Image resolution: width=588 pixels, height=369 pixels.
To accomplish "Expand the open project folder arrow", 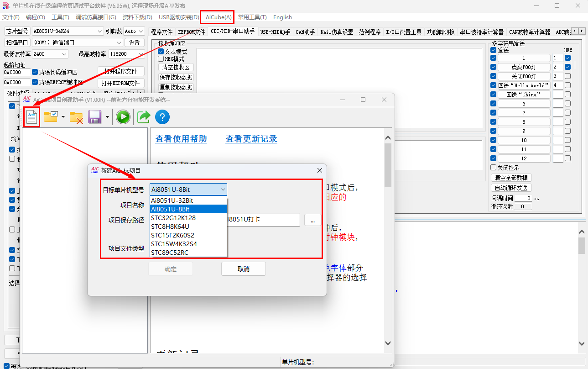I will click(63, 117).
